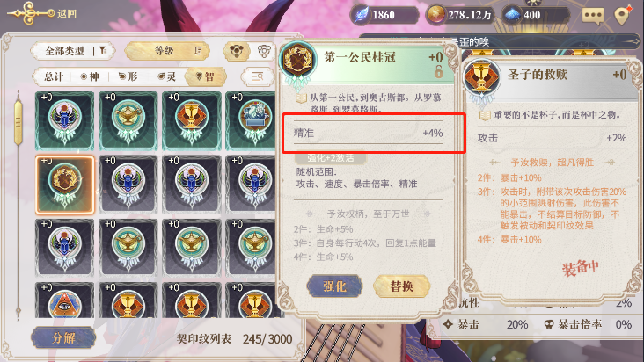Click the 分解 button

click(x=63, y=337)
